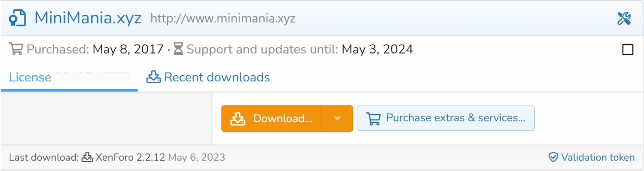Click the license certificate icon beside MiniMania.xyz

pyautogui.click(x=17, y=18)
